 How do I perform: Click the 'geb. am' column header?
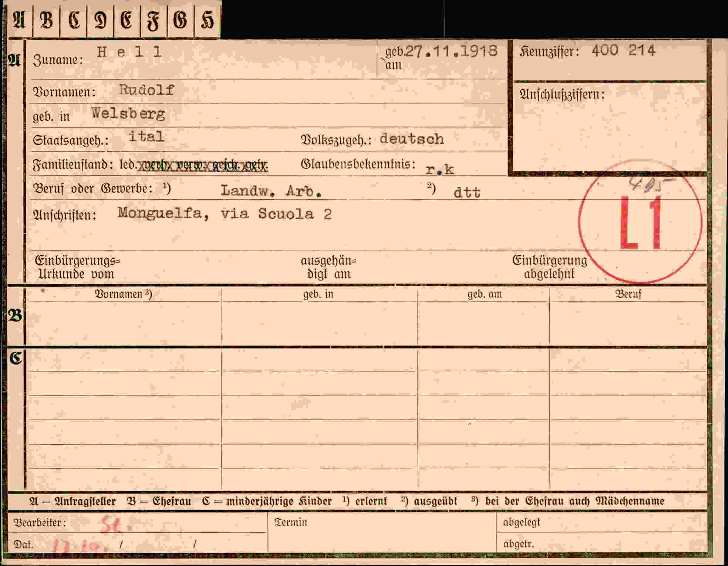tap(485, 294)
